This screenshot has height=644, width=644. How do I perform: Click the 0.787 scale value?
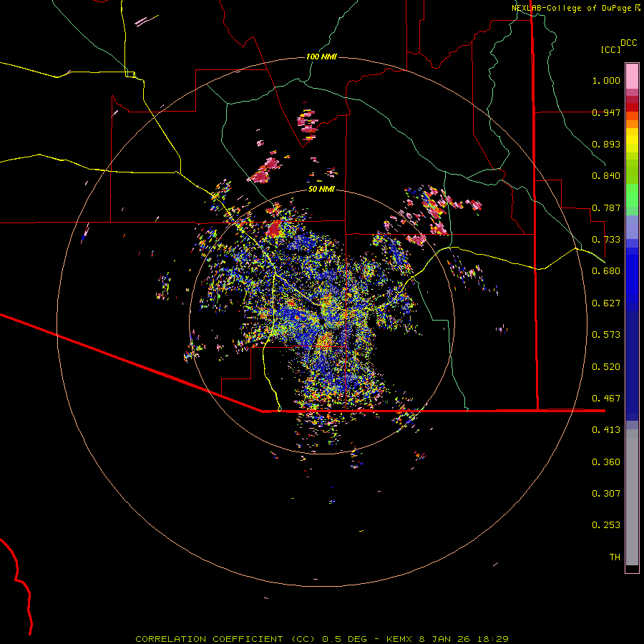point(606,208)
